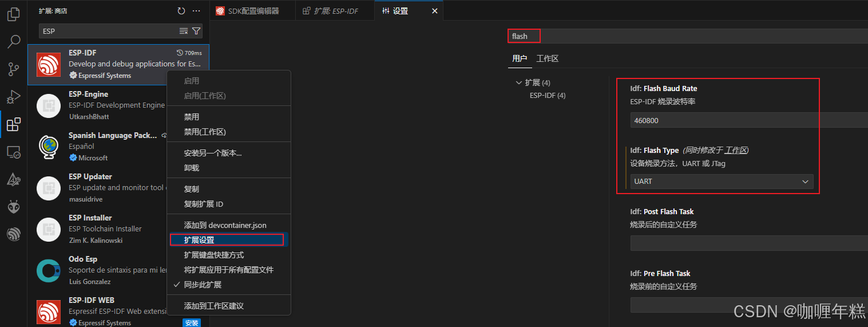The image size is (868, 327).
Task: Select Espressif Systems publisher under ESP-IDF
Action: (104, 76)
